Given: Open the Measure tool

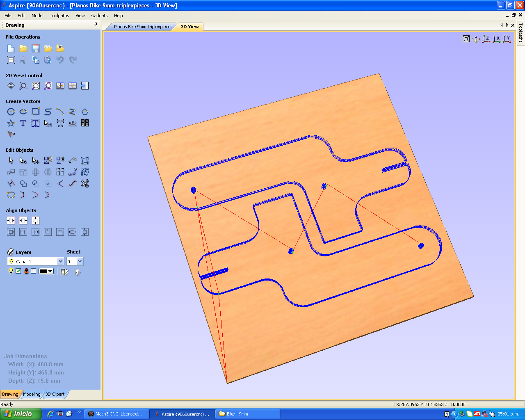Looking at the screenshot, I should click(x=73, y=160).
